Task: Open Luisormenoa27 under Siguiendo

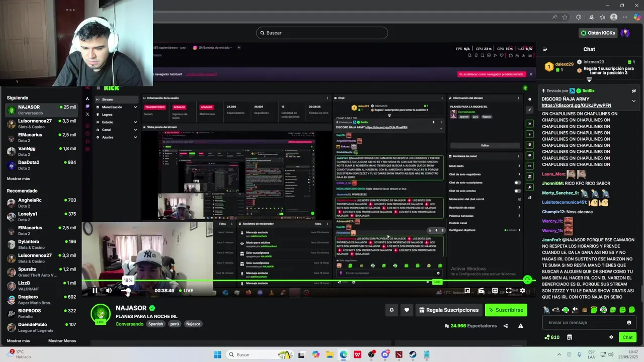Action: 40,123
